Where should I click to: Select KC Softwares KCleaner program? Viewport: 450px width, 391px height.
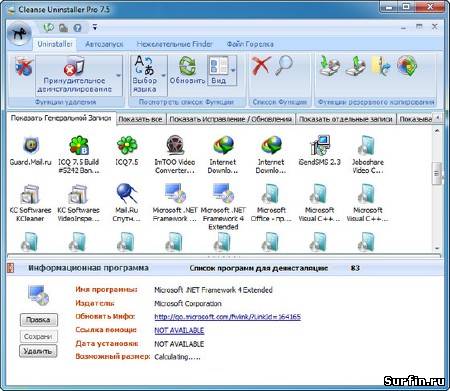tap(30, 203)
